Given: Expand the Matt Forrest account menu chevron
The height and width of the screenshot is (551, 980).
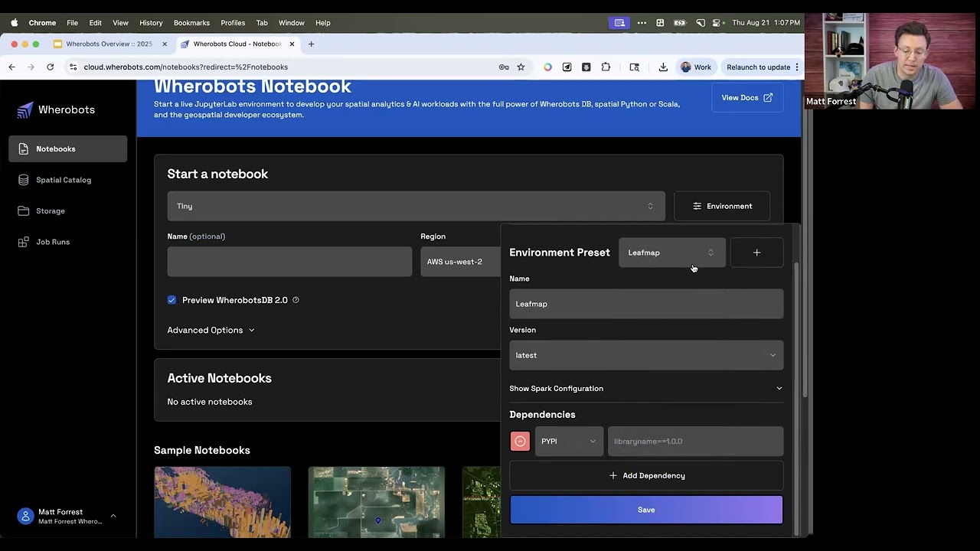Looking at the screenshot, I should (x=113, y=517).
